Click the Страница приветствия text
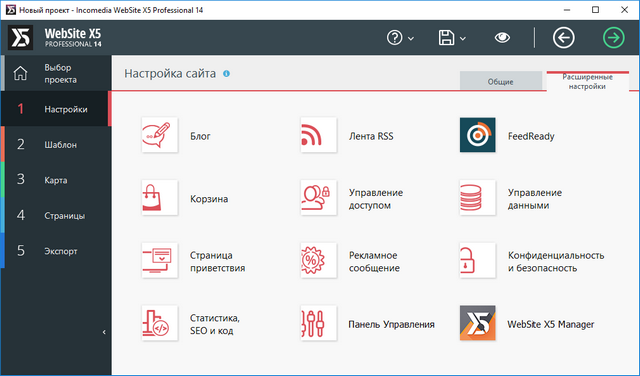This screenshot has height=376, width=640. click(x=218, y=262)
